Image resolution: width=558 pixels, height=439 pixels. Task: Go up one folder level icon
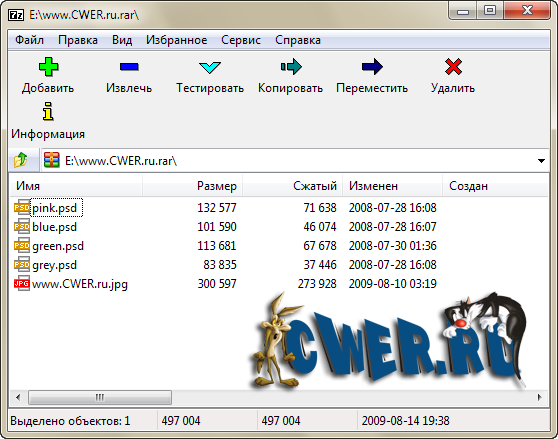click(21, 160)
